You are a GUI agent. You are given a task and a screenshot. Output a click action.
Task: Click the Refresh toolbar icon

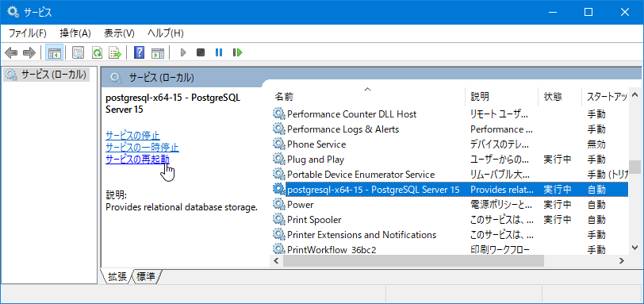click(x=97, y=52)
